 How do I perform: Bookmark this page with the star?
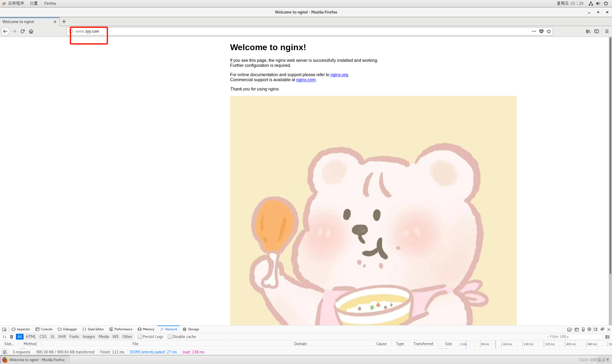(x=549, y=31)
